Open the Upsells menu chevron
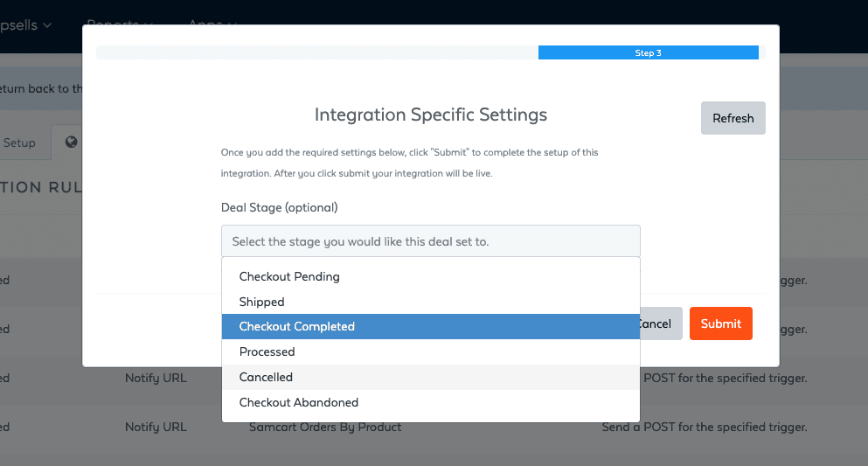Screen dimensions: 868x466 47,25
